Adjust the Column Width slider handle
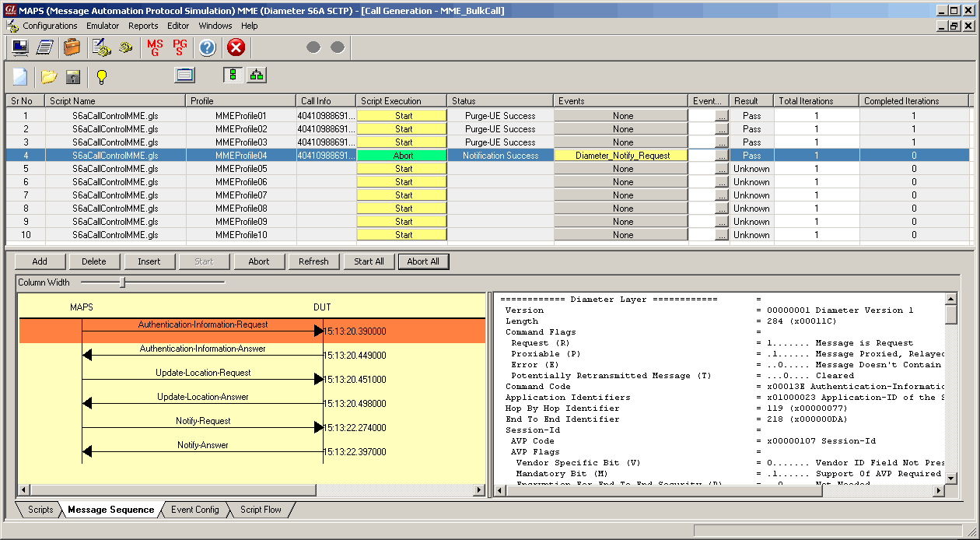The image size is (980, 540). [x=122, y=282]
